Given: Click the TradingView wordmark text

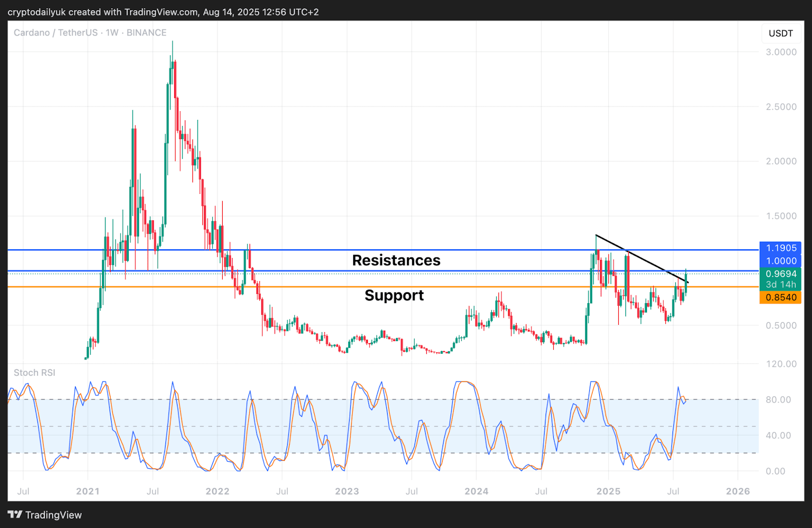Looking at the screenshot, I should point(53,515).
